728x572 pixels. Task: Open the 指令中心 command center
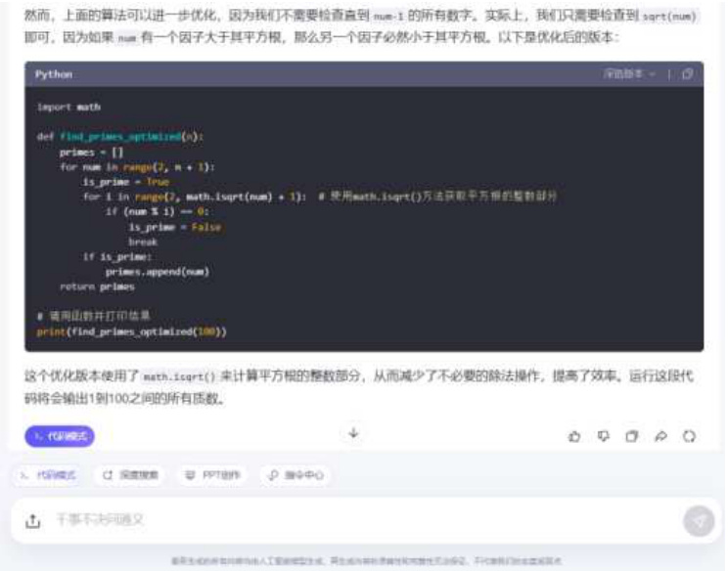click(296, 475)
